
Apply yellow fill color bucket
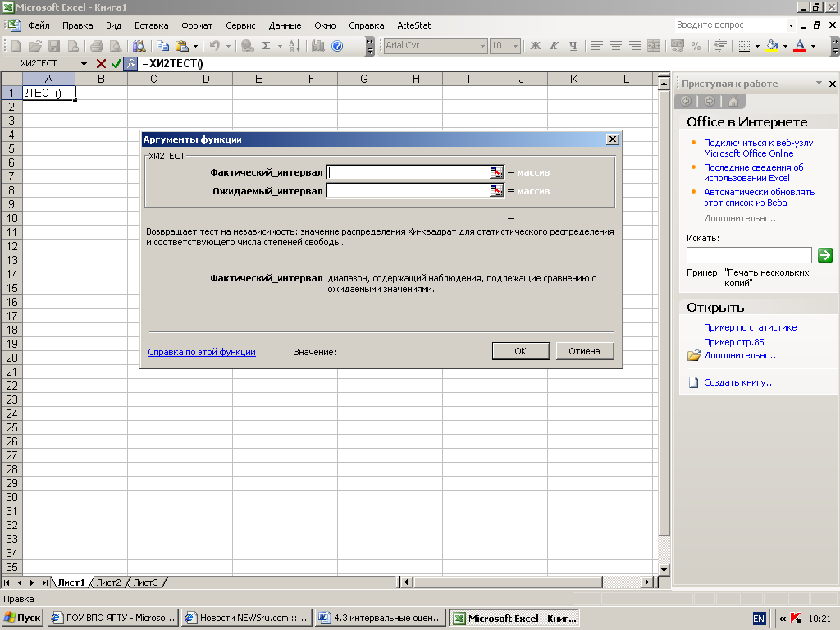(772, 46)
